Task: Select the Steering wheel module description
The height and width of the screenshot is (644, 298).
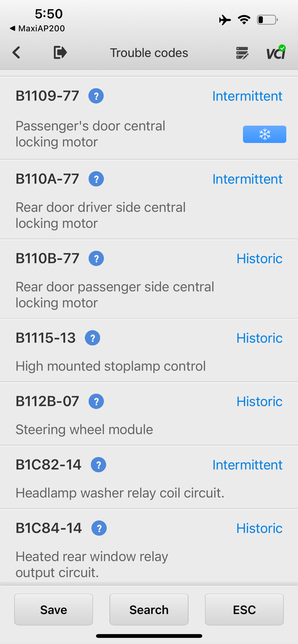Action: 84,430
